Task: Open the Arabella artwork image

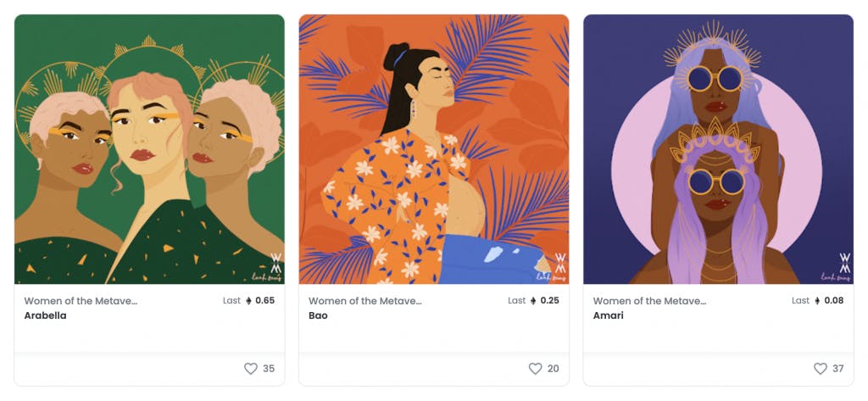Action: pos(149,149)
